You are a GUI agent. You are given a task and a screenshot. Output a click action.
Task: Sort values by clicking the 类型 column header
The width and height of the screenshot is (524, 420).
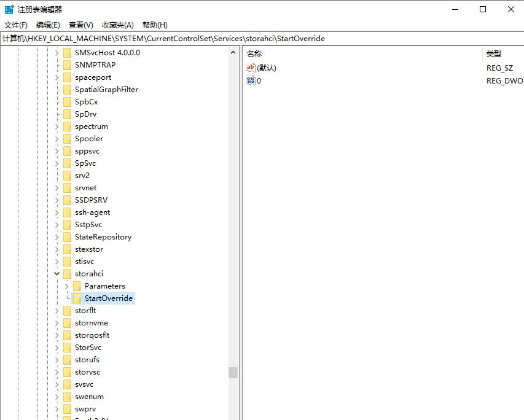493,54
